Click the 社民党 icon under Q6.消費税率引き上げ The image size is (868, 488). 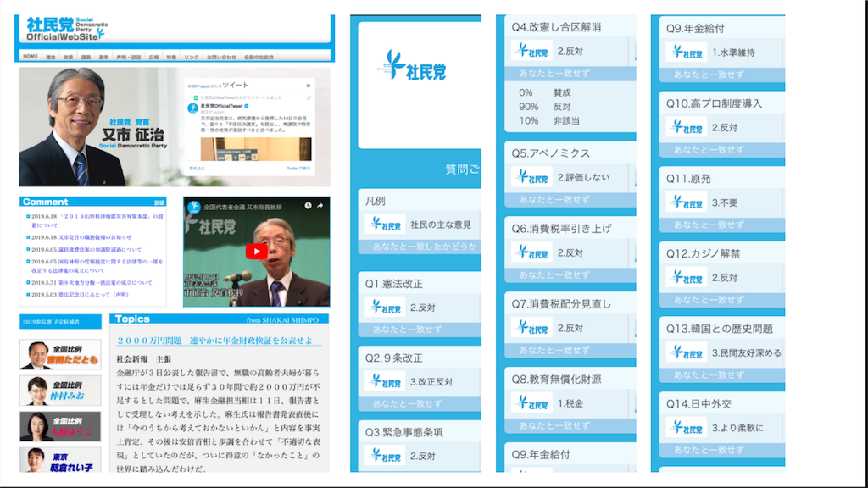coord(532,252)
